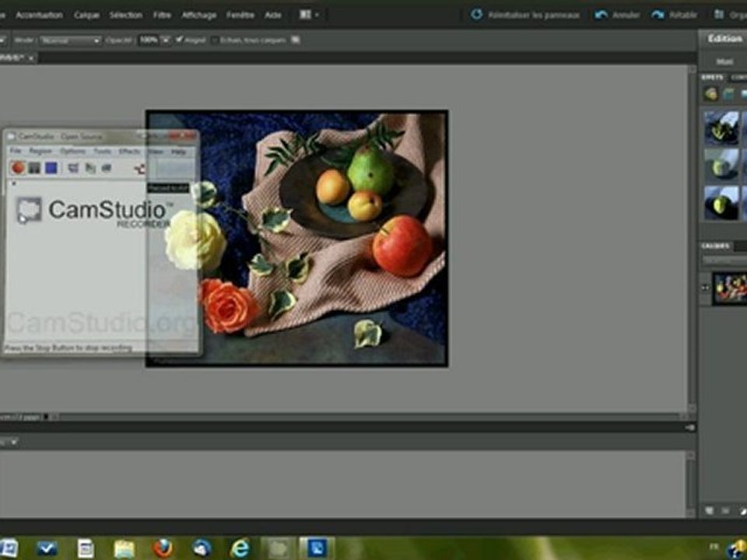Viewport: 747px width, 560px height.
Task: Expand the Opacité slider arrow
Action: (166, 40)
